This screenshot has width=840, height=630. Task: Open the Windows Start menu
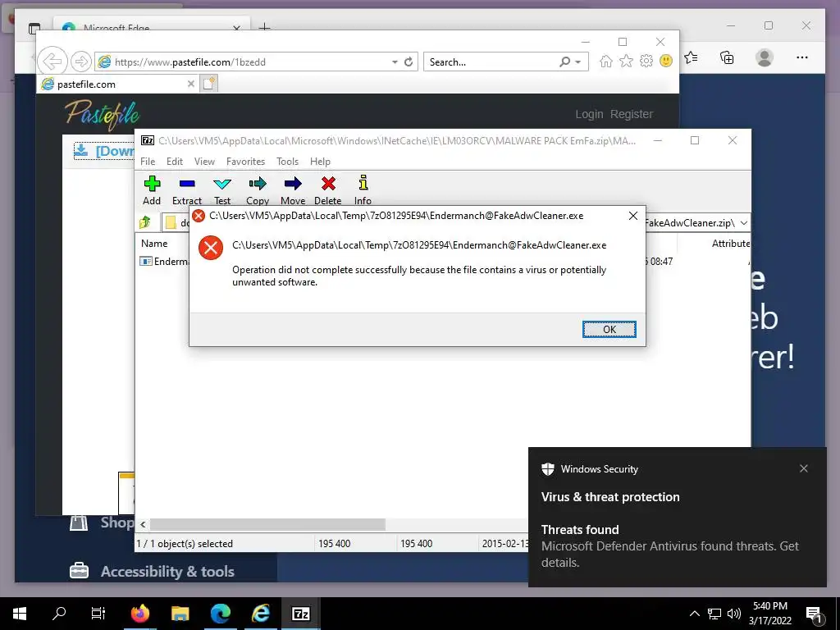[x=20, y=614]
